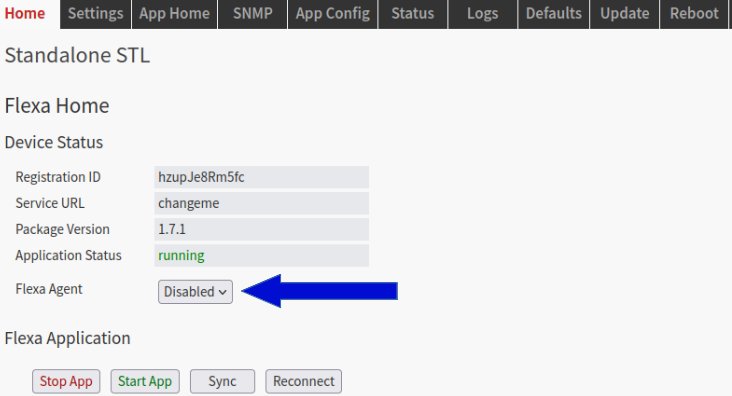Image resolution: width=732 pixels, height=396 pixels.
Task: Go to the SNMP tab
Action: (253, 14)
